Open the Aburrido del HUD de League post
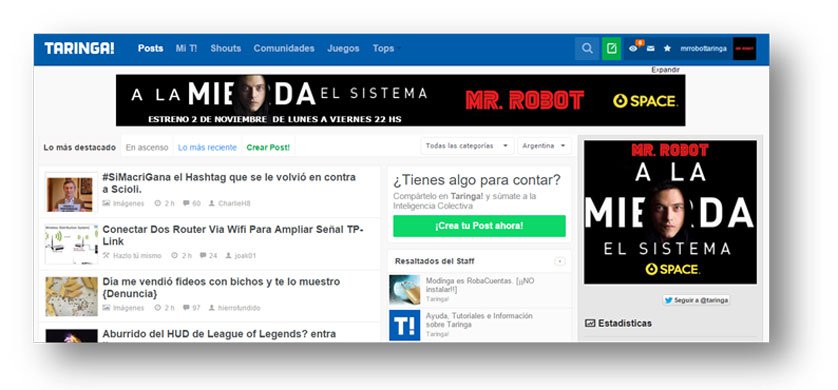Viewport: 838px width, 390px height. click(219, 334)
